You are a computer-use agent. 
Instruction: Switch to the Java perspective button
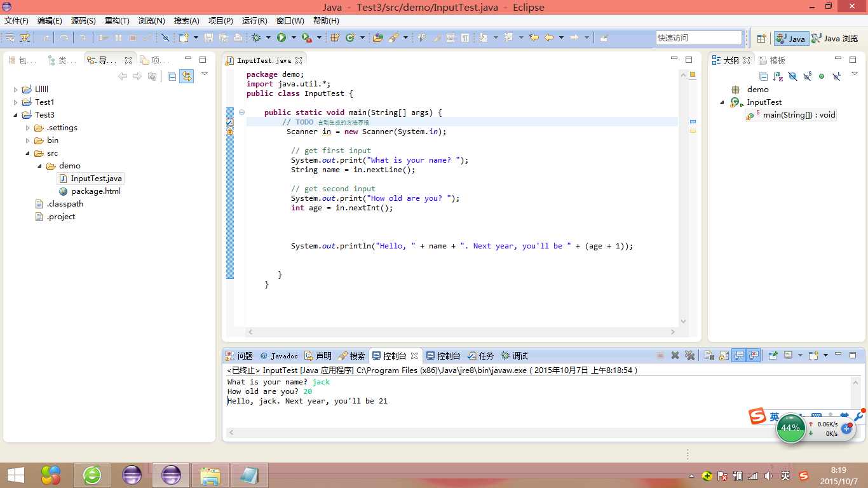click(791, 38)
